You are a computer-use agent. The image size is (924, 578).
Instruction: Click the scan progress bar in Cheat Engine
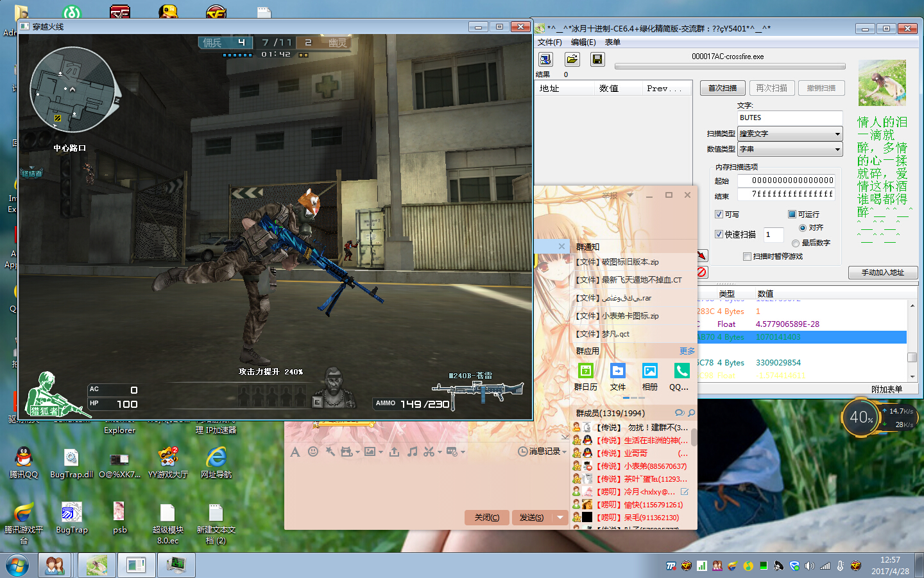(730, 66)
